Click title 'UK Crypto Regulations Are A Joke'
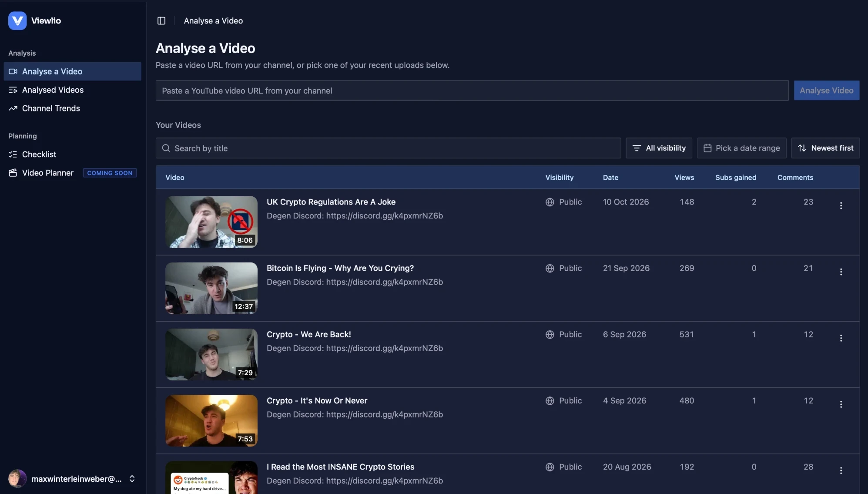 (331, 202)
